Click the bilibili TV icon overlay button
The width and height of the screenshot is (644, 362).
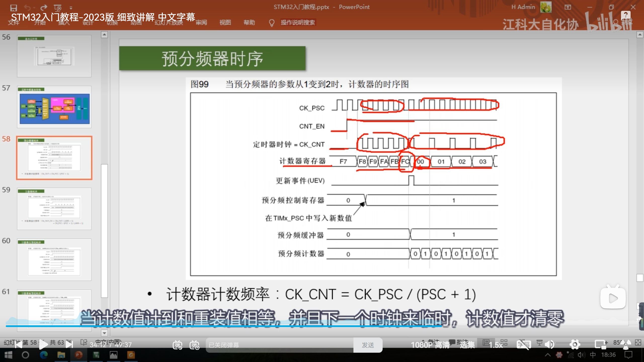613,298
